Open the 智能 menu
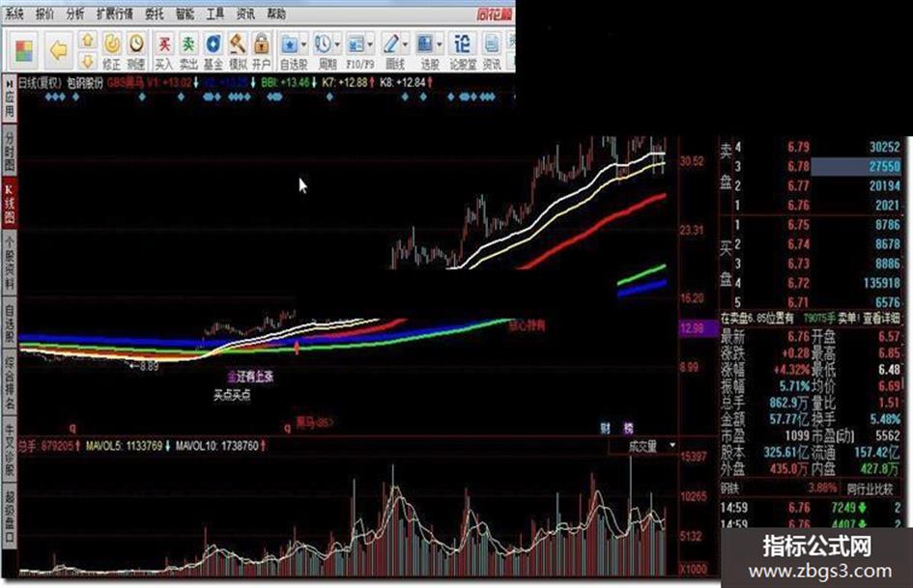The height and width of the screenshot is (588, 913). 185,14
